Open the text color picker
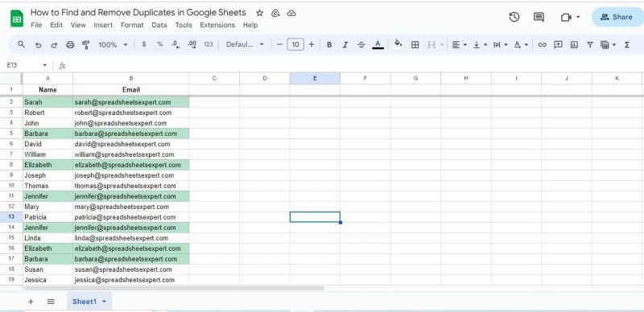This screenshot has height=312, width=644. point(378,45)
